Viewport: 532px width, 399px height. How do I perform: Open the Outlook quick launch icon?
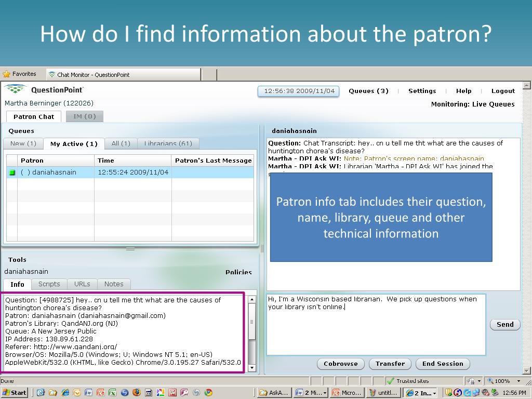(x=77, y=393)
